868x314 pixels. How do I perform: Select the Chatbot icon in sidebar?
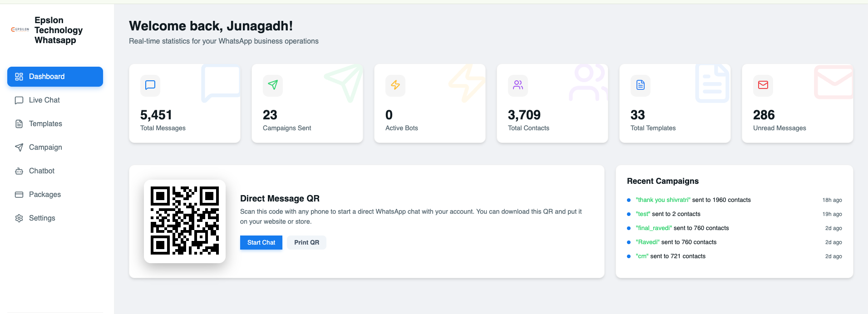click(x=19, y=171)
